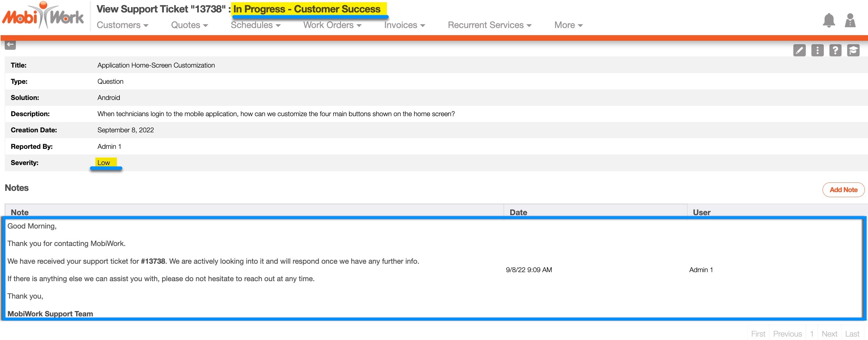Expand the Quotes dropdown menu
This screenshot has width=868, height=340.
(x=189, y=25)
